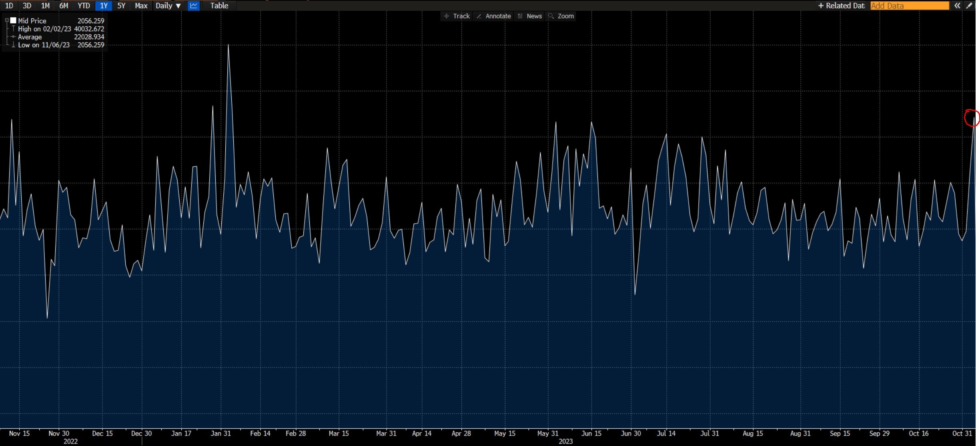Click the Related Data button

(x=841, y=6)
